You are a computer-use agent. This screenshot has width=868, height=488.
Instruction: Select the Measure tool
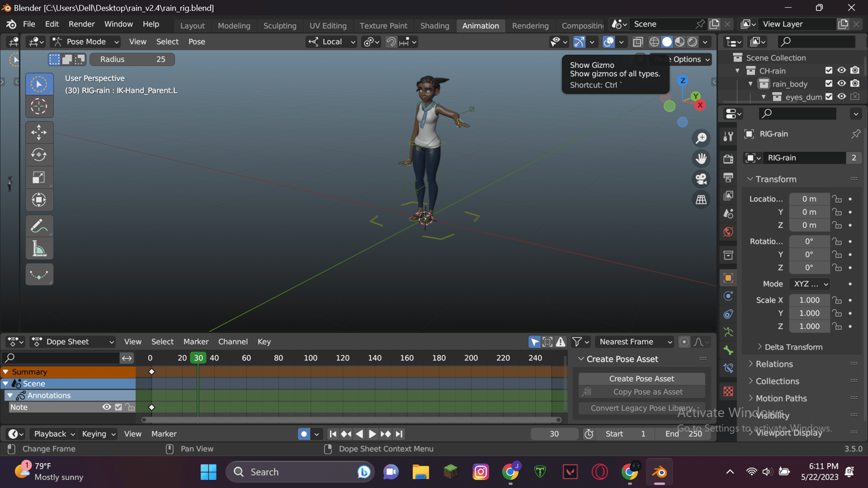39,249
